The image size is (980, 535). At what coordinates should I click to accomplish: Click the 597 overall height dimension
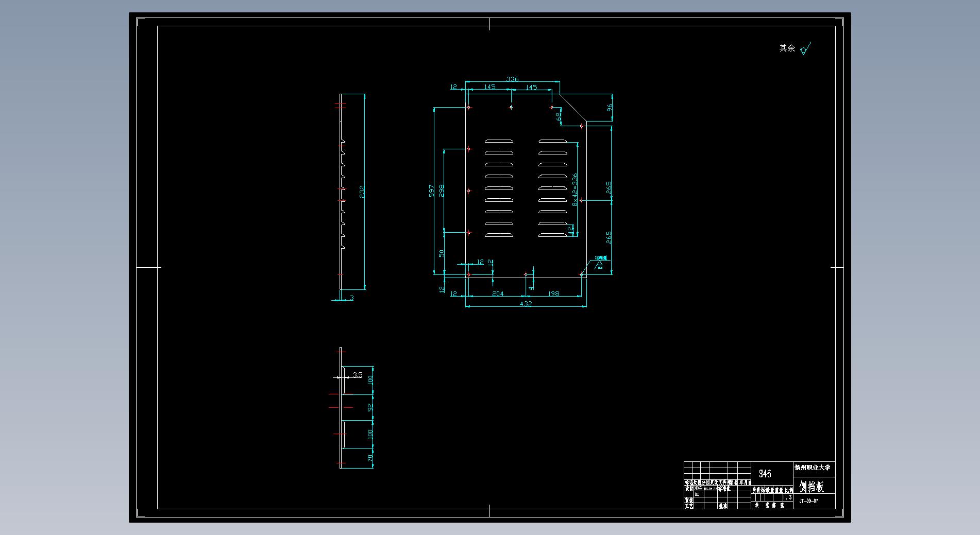click(x=431, y=191)
